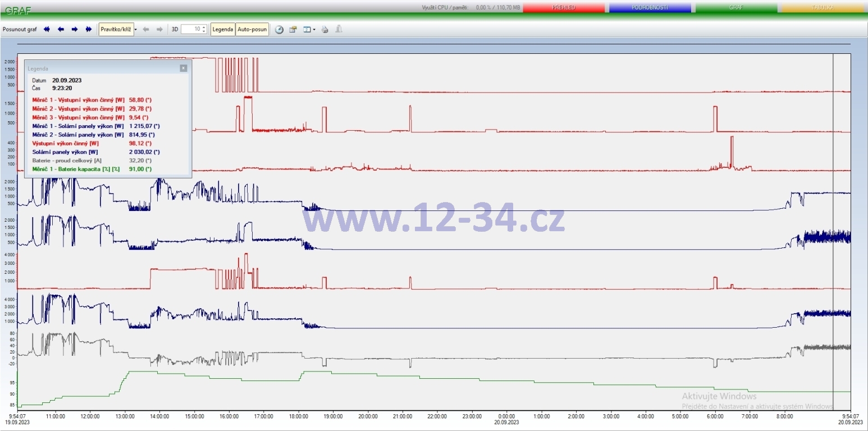Increase the 3D value with the spinner
868x431 pixels.
(x=204, y=27)
